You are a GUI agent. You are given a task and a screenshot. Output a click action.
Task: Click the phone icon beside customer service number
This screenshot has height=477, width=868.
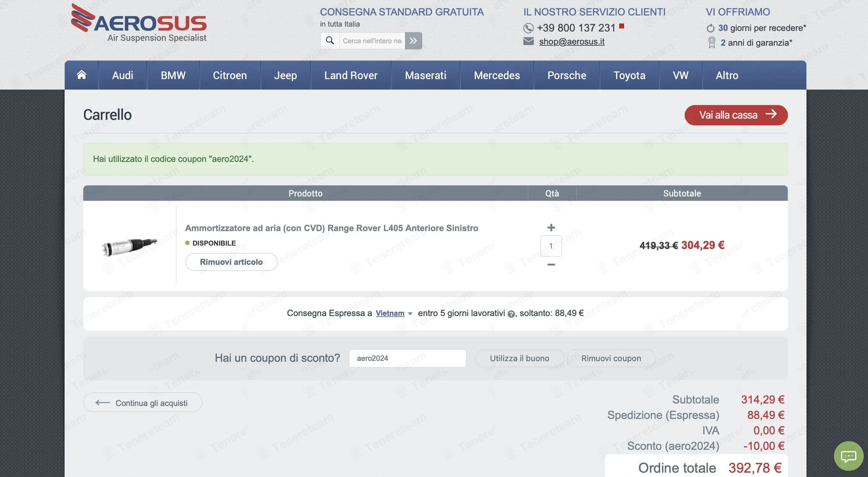click(x=528, y=28)
